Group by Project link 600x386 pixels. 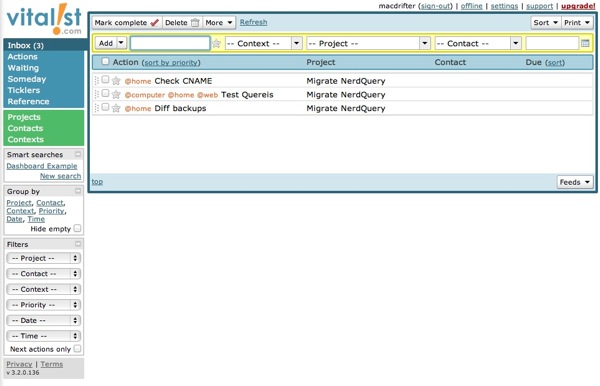[x=19, y=203]
